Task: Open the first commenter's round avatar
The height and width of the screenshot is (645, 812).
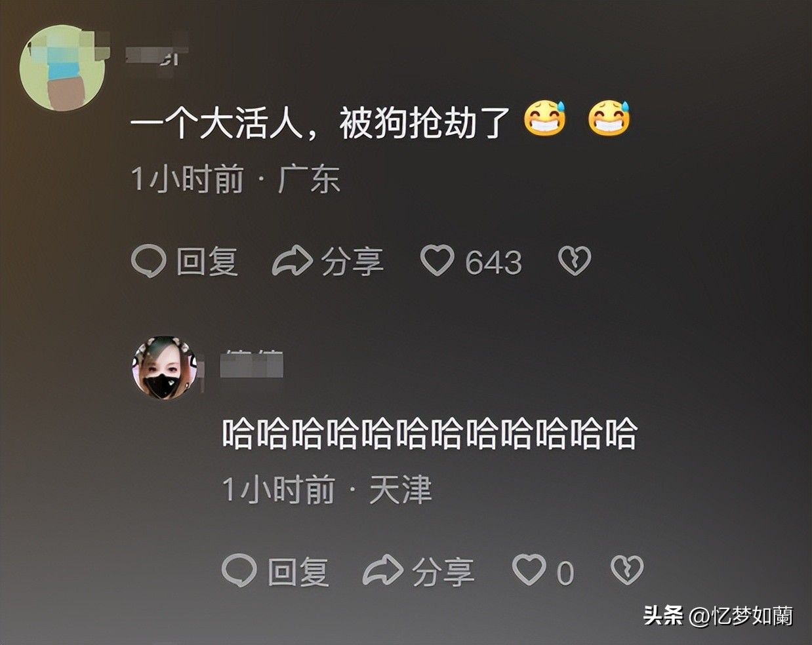Action: tap(62, 68)
